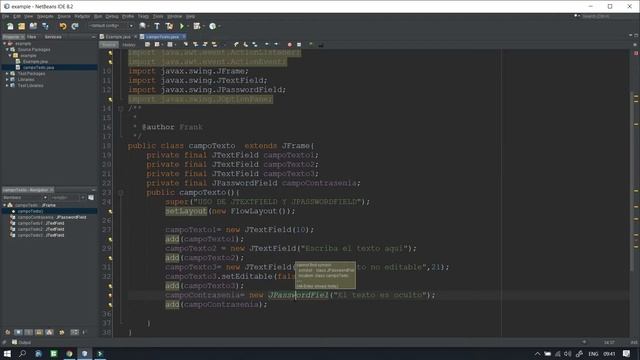Click the Clean and Build icon

pyautogui.click(x=169, y=26)
